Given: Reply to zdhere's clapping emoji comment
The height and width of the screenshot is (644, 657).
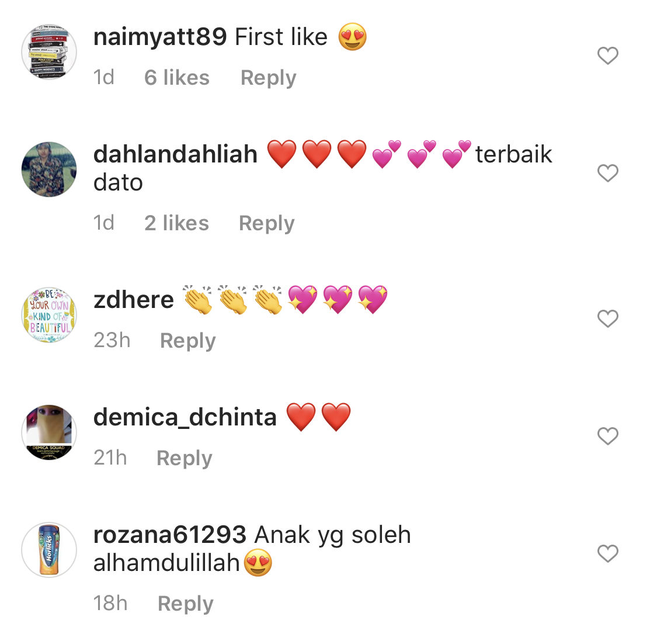Looking at the screenshot, I should click(x=187, y=341).
